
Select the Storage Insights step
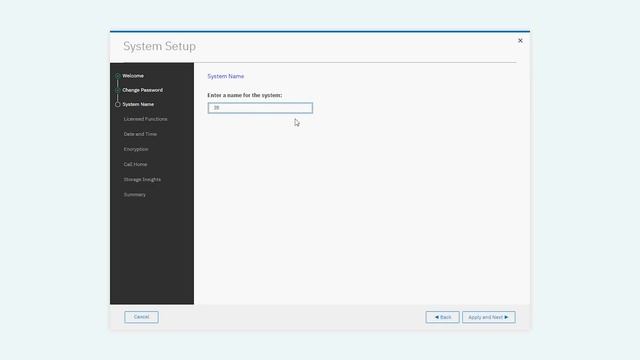(x=142, y=180)
